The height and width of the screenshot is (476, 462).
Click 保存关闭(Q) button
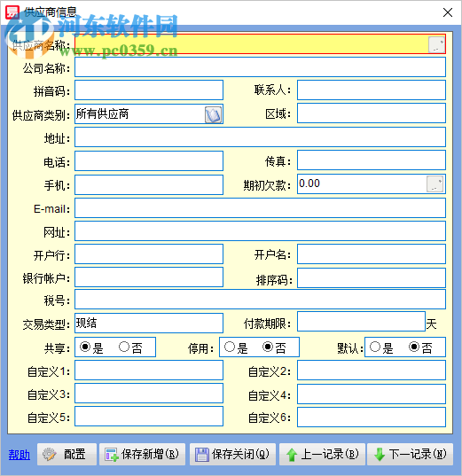232,455
